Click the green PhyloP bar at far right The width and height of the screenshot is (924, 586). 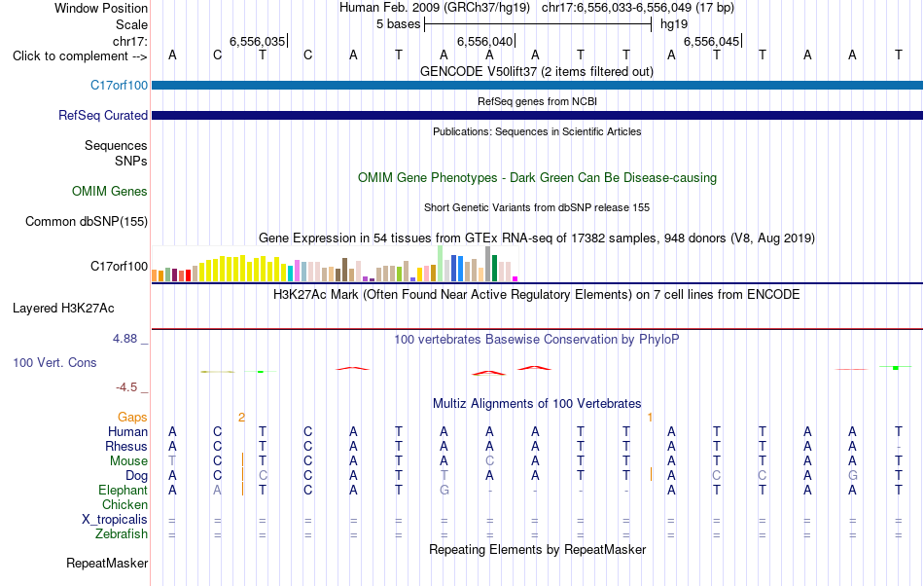896,367
